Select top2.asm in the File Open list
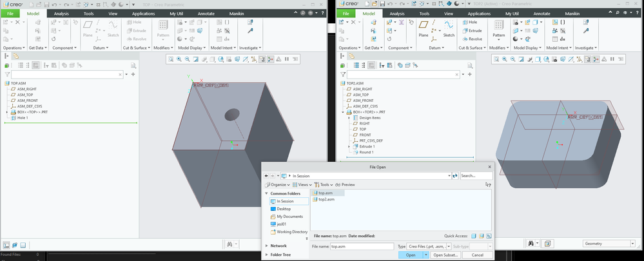644x261 pixels. (x=326, y=199)
